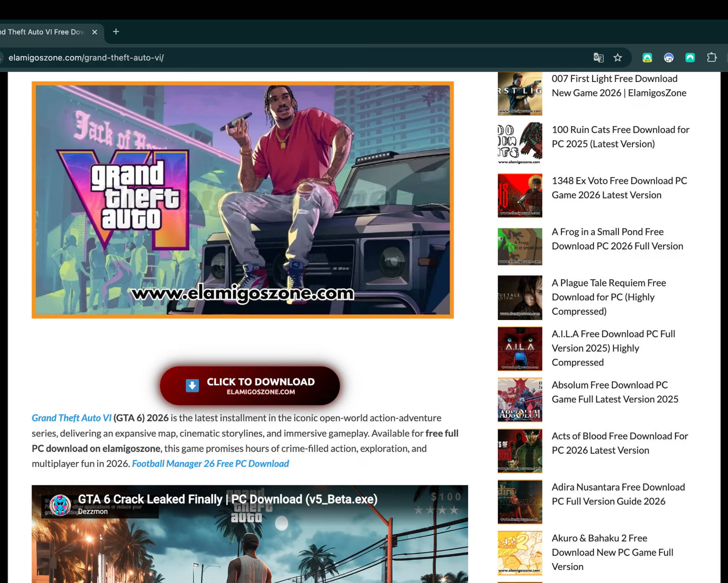Click the 1348 Ex Voto thumbnail
The width and height of the screenshot is (728, 583).
point(520,195)
